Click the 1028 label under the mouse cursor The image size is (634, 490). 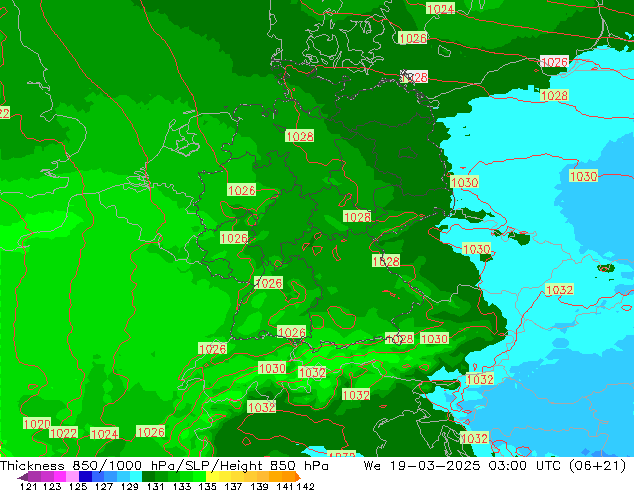(414, 77)
